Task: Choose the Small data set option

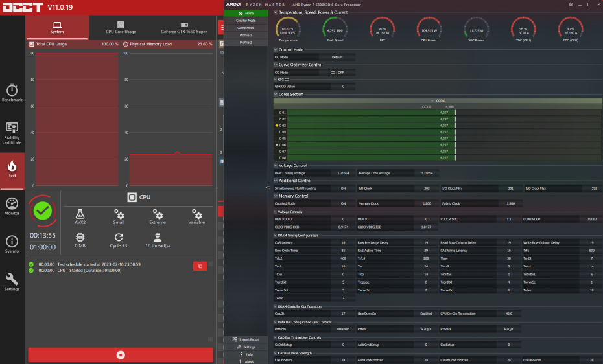Action: (x=119, y=216)
